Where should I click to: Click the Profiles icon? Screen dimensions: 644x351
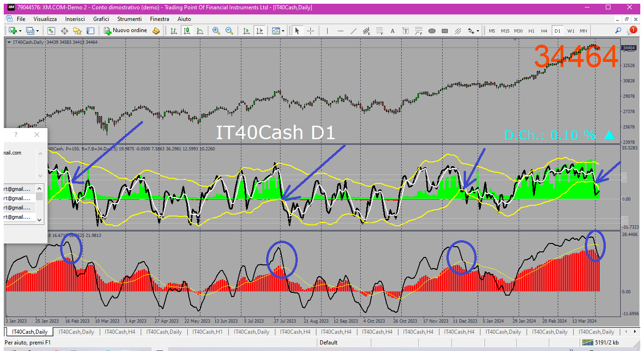(x=30, y=31)
